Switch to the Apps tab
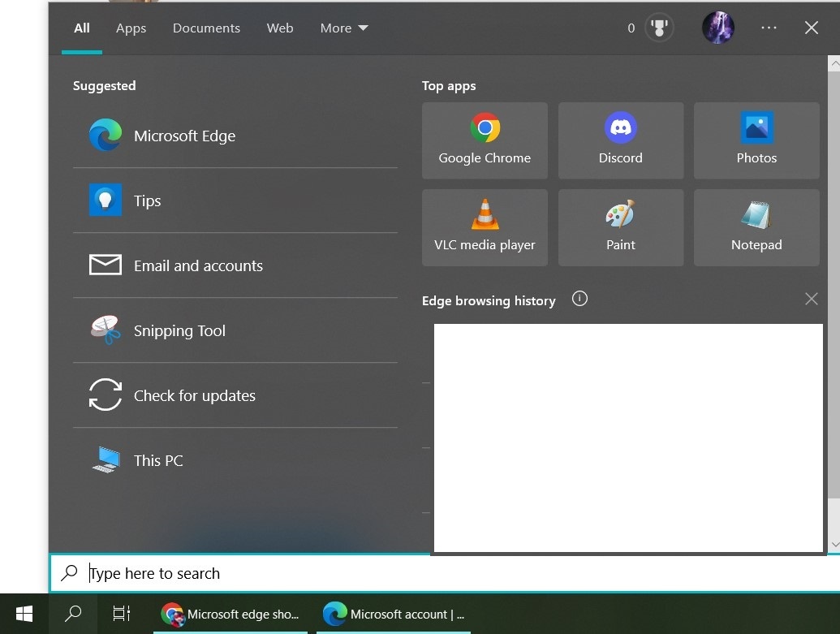The image size is (840, 634). (x=131, y=28)
